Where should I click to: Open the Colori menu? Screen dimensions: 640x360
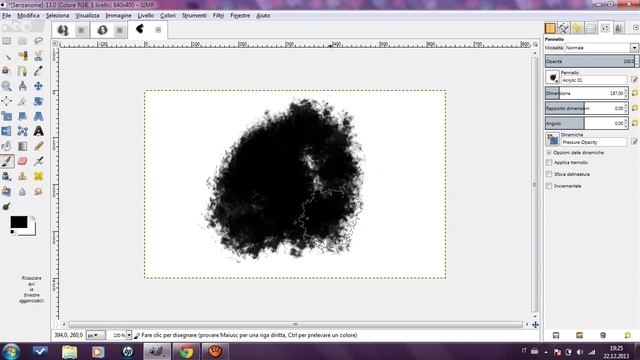point(168,16)
